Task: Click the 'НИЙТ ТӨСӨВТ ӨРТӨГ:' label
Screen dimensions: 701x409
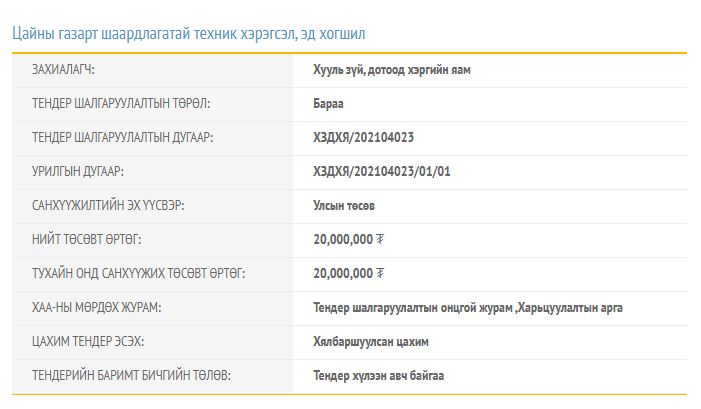Action: point(86,239)
